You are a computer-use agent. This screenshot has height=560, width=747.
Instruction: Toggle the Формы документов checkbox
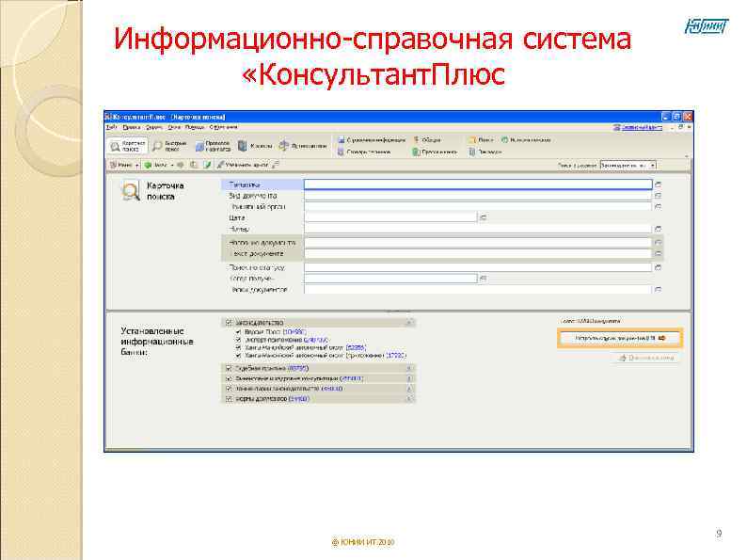pyautogui.click(x=229, y=399)
